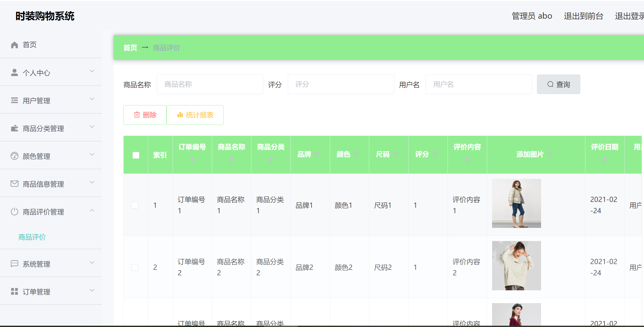
Task: Click the 评分 column sort arrows
Action: click(435, 154)
